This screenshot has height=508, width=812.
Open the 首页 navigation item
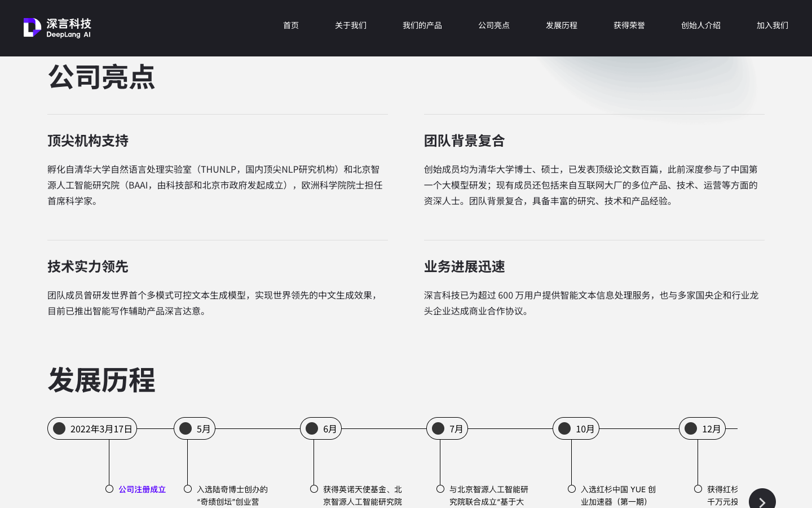coord(290,25)
